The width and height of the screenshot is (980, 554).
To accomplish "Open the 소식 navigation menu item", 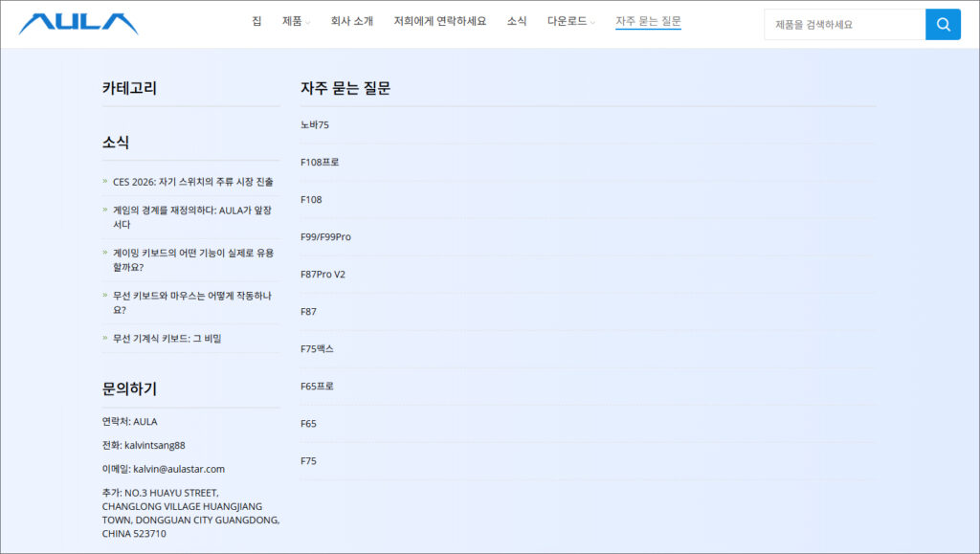I will tap(517, 21).
